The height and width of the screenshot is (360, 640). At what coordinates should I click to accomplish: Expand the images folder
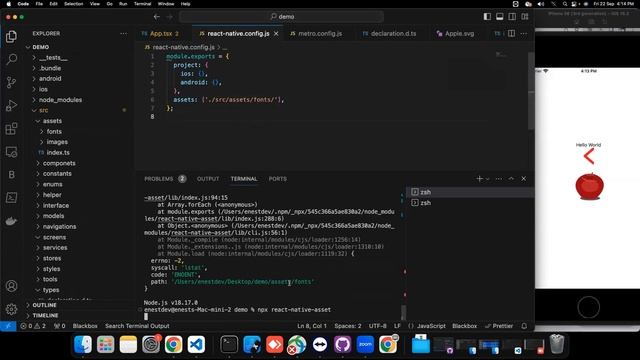pyautogui.click(x=57, y=142)
